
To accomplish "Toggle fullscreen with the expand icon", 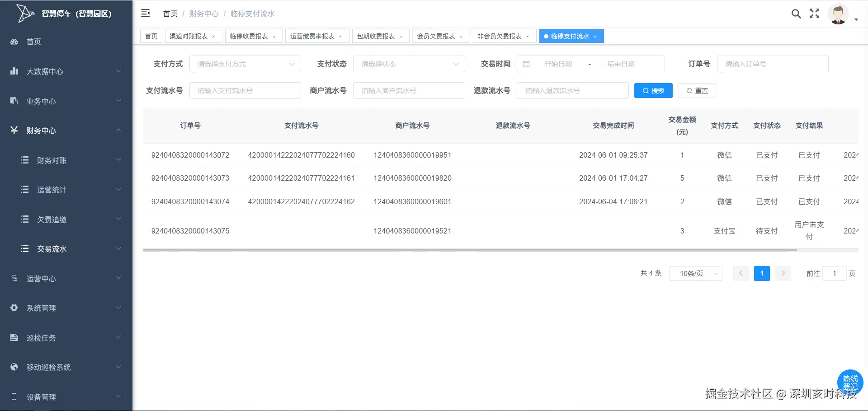I will [815, 14].
